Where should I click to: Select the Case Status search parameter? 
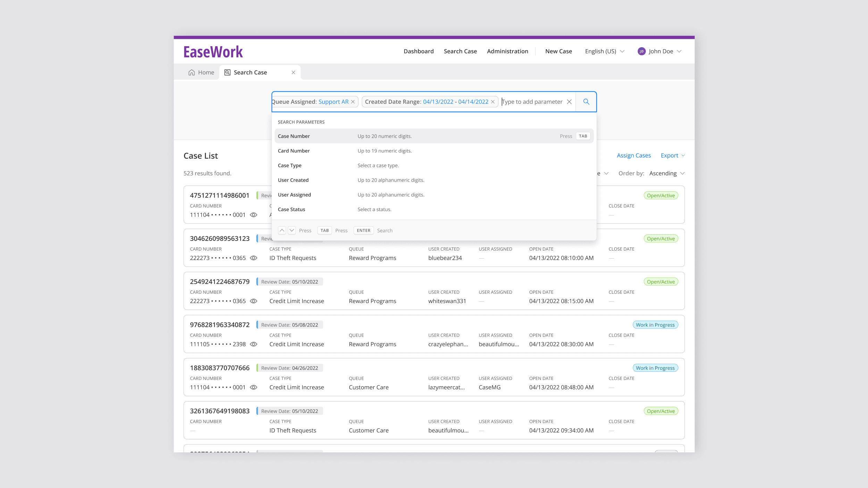291,209
